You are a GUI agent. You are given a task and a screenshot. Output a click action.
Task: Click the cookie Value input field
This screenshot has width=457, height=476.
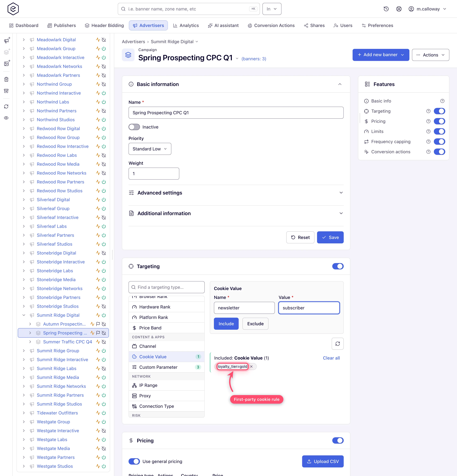point(309,308)
